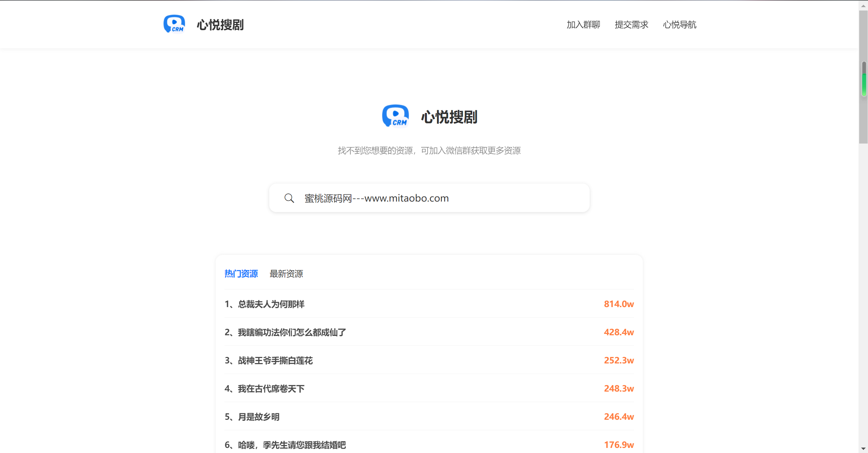Click the scrollbar up arrow
The height and width of the screenshot is (453, 868).
(x=864, y=6)
